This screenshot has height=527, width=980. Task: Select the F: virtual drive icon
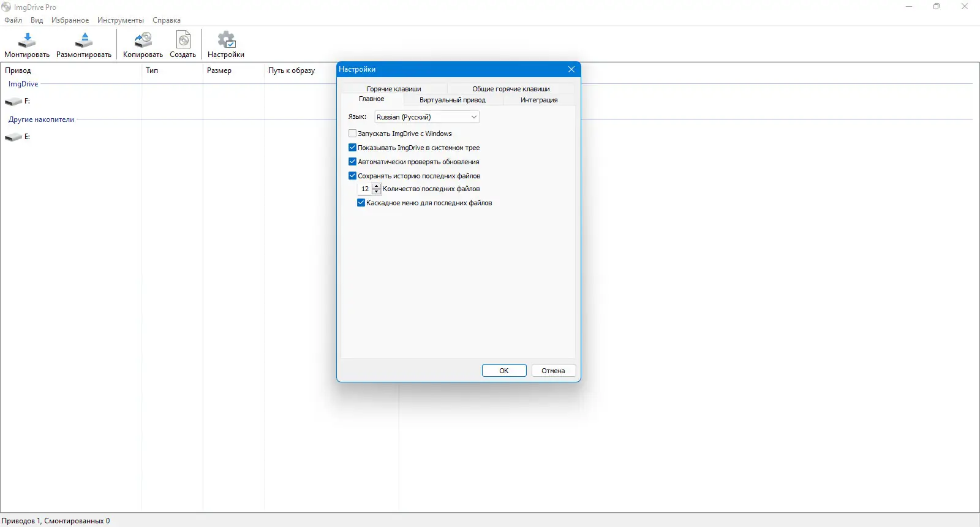pyautogui.click(x=13, y=101)
